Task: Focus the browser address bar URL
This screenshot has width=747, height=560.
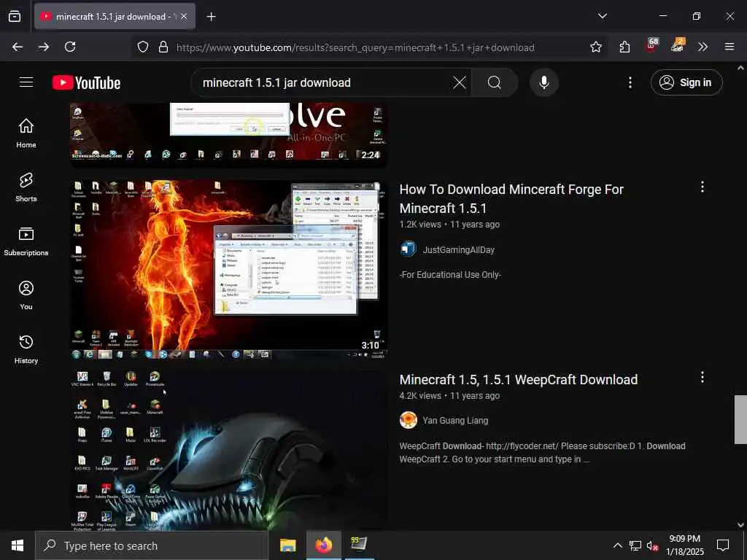Action: tap(355, 47)
